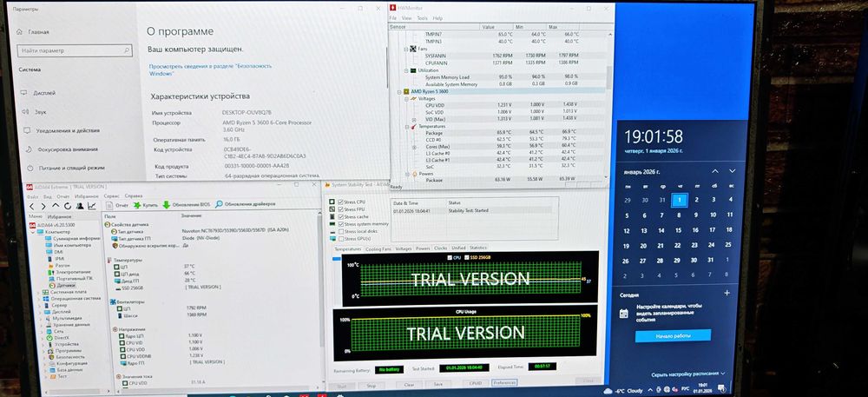
Task: Select DirectX in the AIDA64 tree
Action: click(57, 338)
